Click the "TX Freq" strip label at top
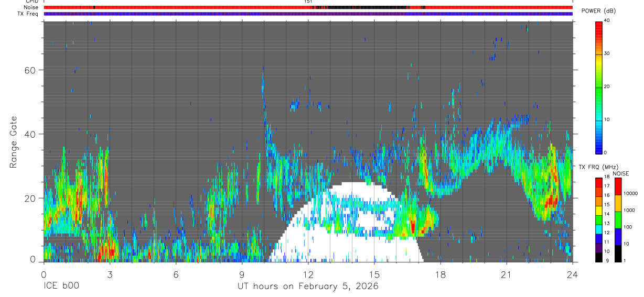 coord(28,14)
